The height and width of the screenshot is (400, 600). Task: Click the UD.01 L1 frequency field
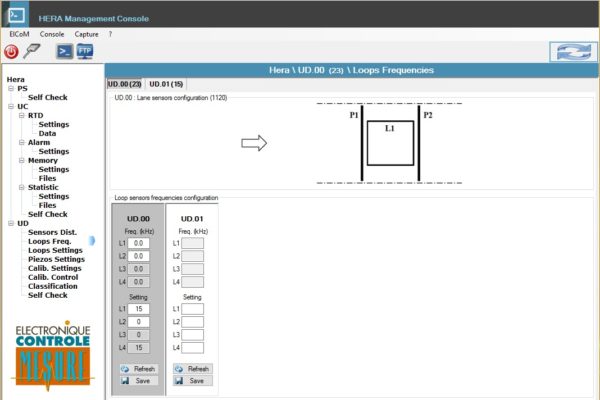point(192,243)
